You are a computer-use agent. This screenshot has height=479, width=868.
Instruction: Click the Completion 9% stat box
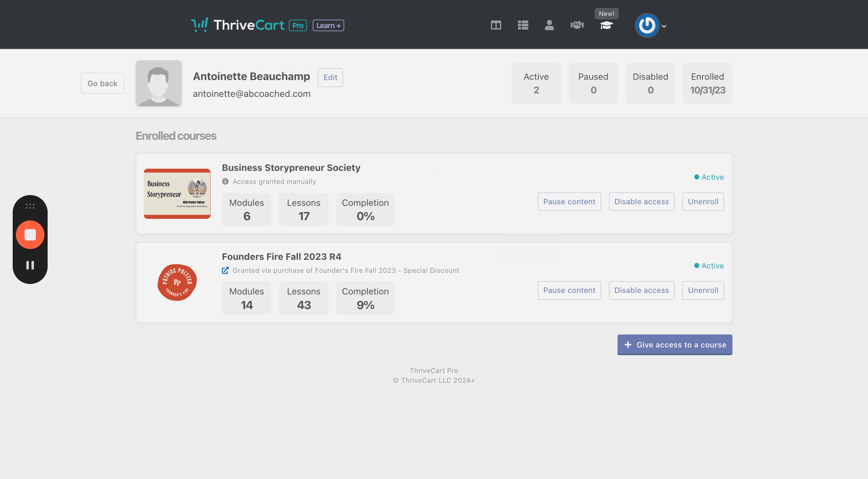coord(365,298)
